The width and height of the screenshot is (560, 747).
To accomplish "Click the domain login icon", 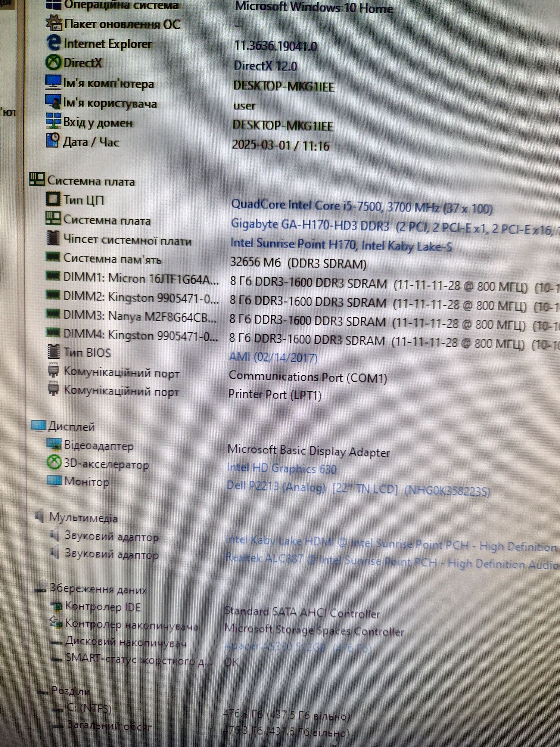I will [x=53, y=121].
